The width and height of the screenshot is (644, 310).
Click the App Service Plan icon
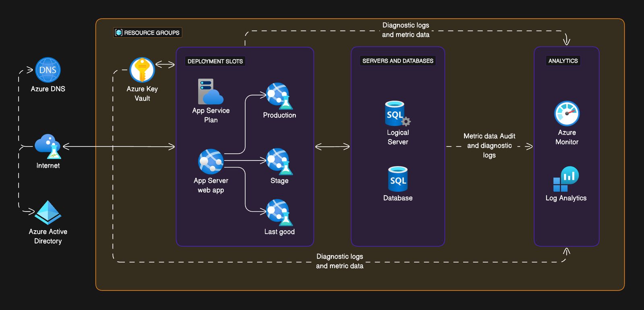[211, 92]
